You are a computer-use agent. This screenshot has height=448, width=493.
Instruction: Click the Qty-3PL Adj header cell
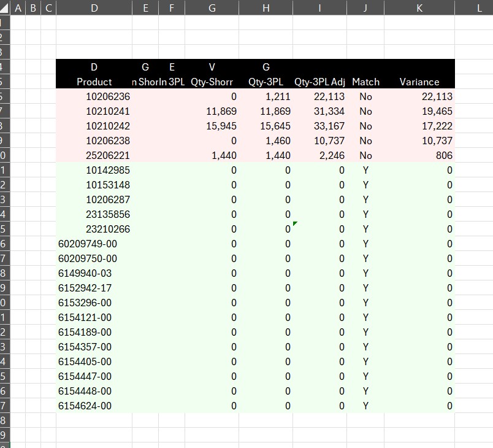[x=319, y=82]
